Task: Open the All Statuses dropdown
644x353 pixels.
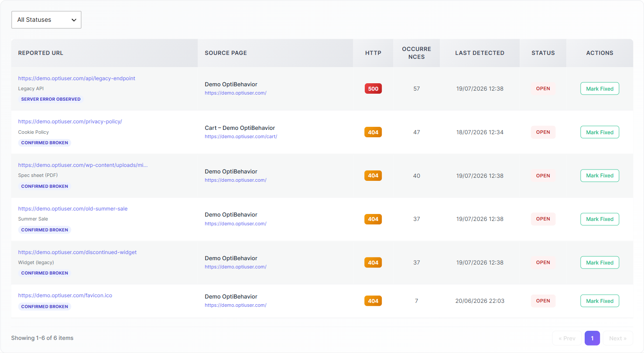Action: tap(46, 20)
